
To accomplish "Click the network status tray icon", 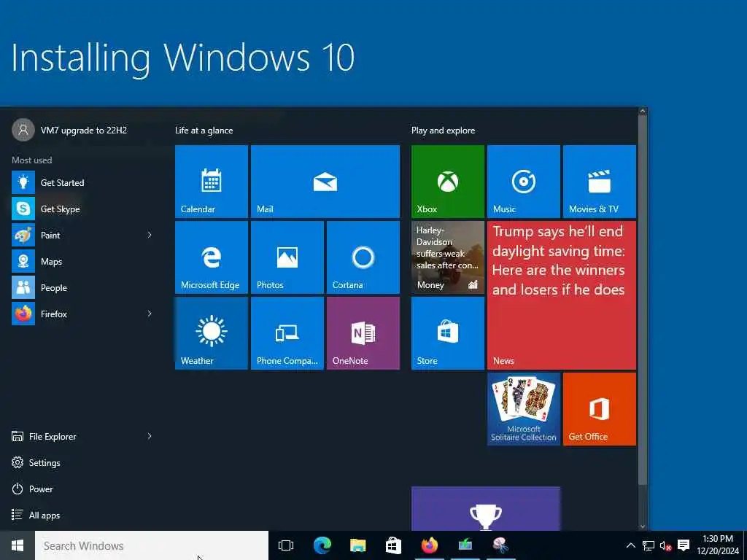I will pyautogui.click(x=649, y=545).
